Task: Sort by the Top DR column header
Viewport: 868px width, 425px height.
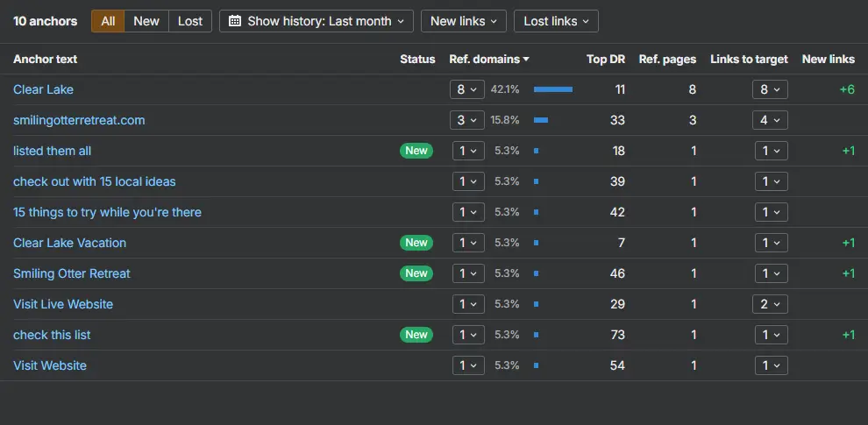Action: tap(606, 60)
